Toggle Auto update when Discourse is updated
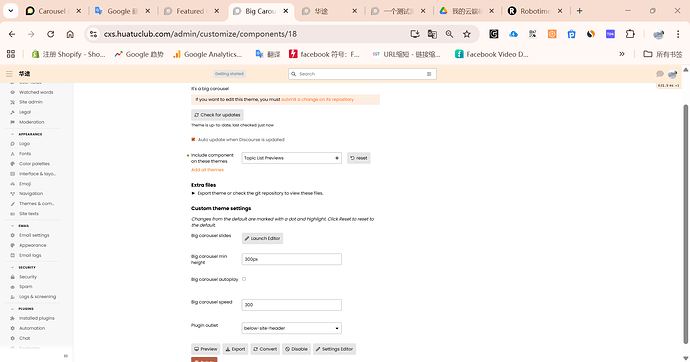The image size is (690, 362). click(193, 139)
